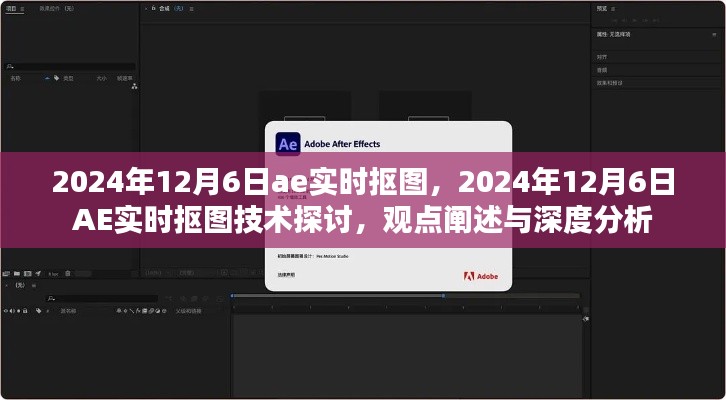Toggle the frame blending switch column
726x400 pixels.
pos(144,311)
